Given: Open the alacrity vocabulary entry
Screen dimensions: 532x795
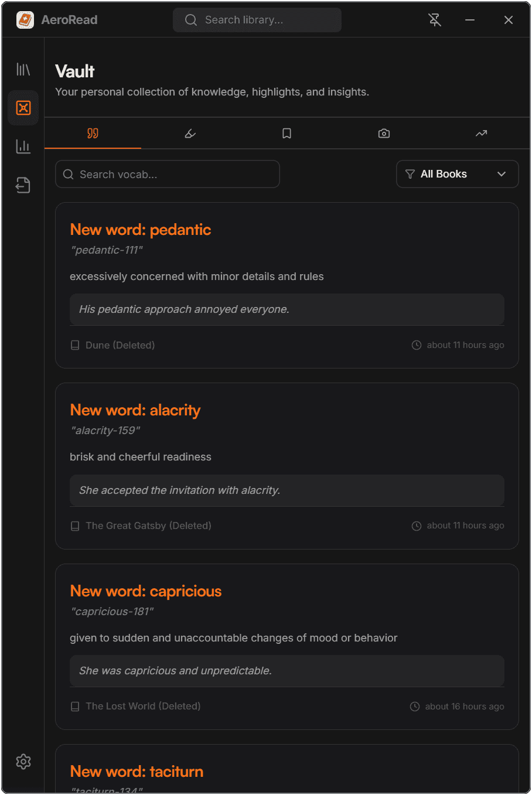Looking at the screenshot, I should pos(135,410).
